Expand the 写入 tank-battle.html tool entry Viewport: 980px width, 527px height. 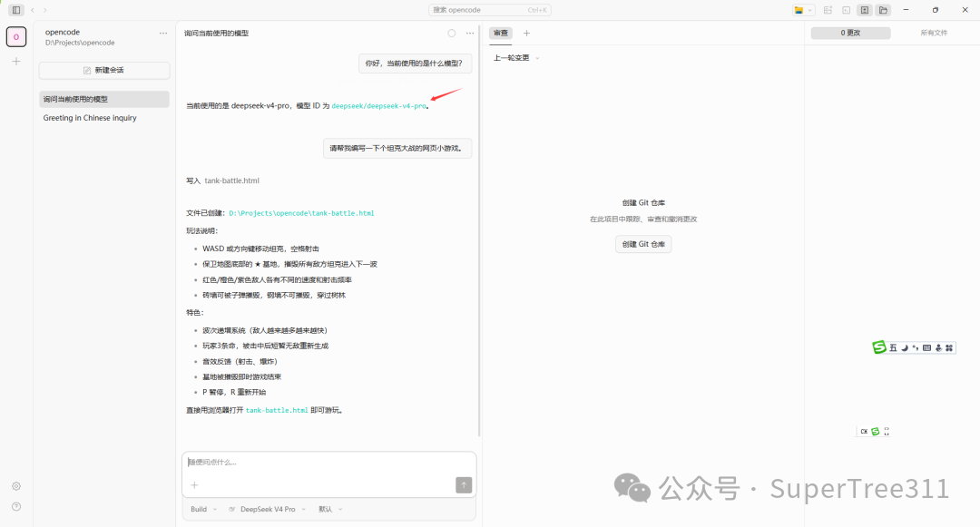click(222, 181)
